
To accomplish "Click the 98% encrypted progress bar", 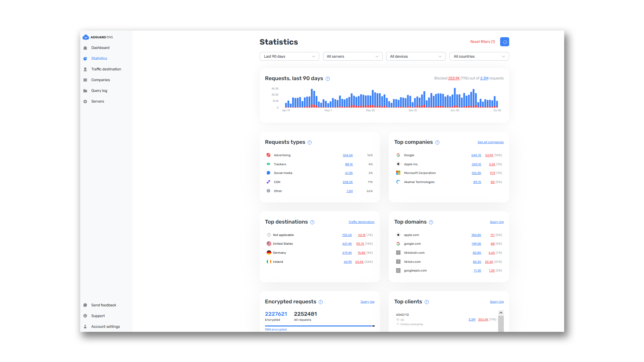I will tap(319, 325).
